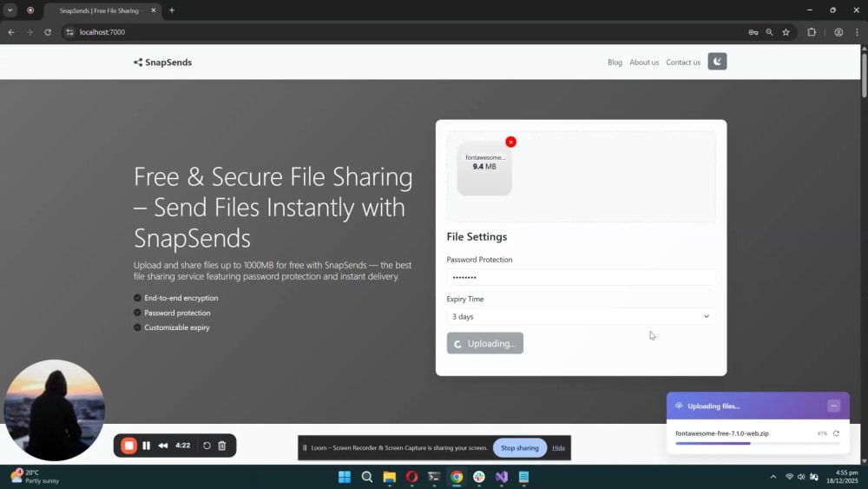Image resolution: width=868 pixels, height=489 pixels.
Task: Open Windows taskbar search
Action: click(x=366, y=477)
